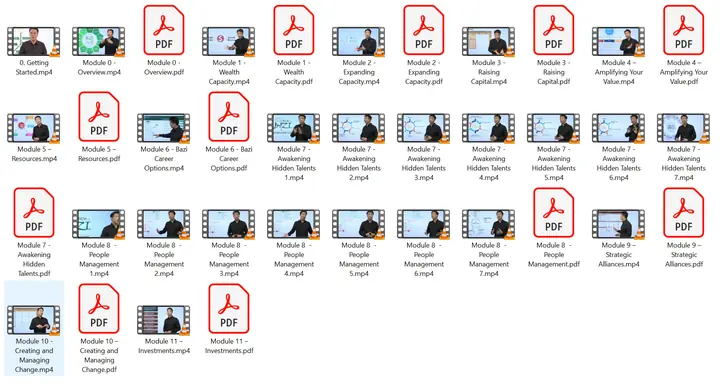
Task: Select People Management 6.mp4 video icon
Action: [424, 224]
